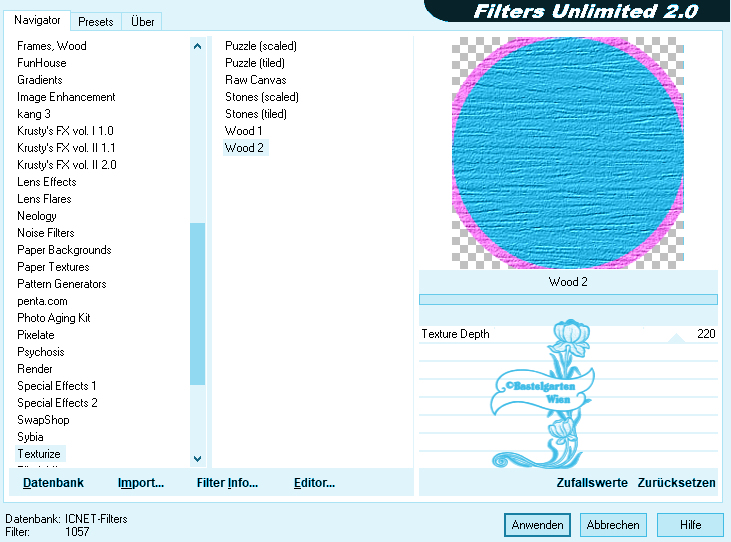Select Noise Filters category

46,233
